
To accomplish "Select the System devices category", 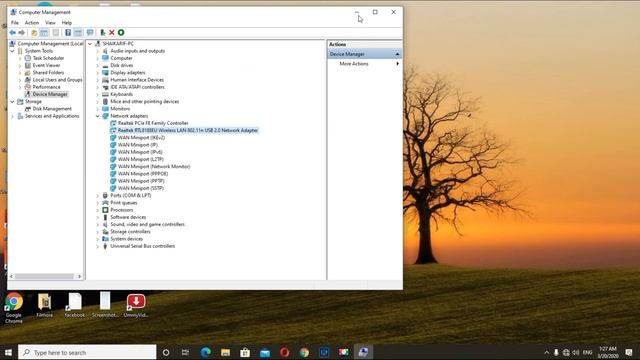I will 127,239.
